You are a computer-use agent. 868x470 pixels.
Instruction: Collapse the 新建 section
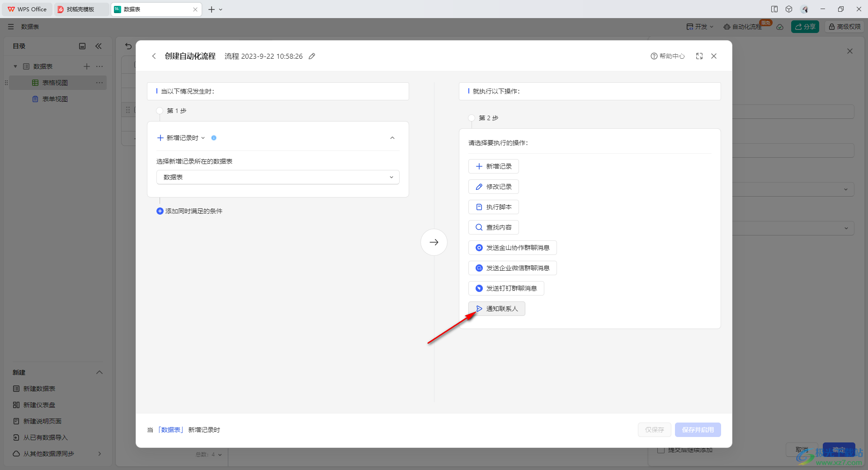[x=99, y=372]
